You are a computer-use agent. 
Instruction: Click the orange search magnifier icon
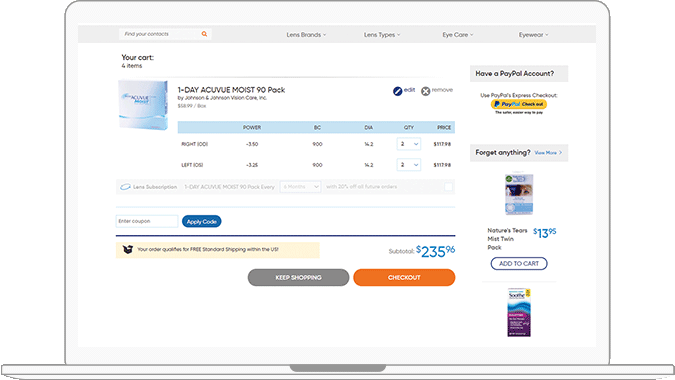204,34
